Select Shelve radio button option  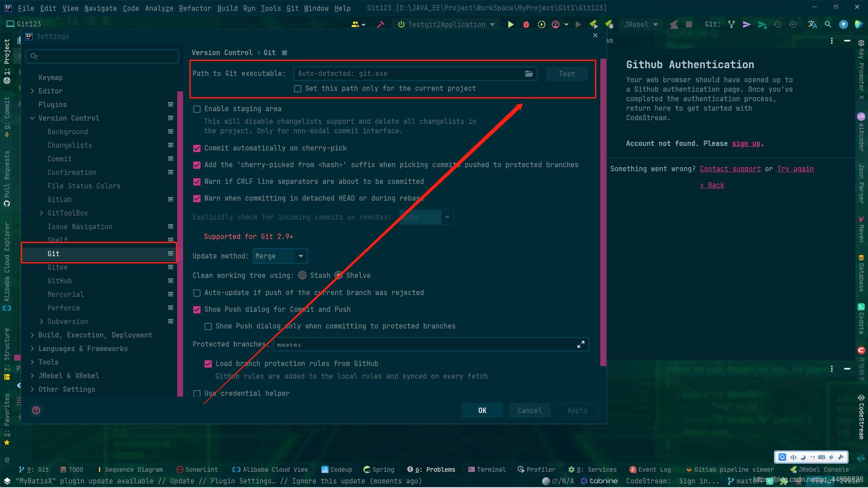[x=339, y=275]
